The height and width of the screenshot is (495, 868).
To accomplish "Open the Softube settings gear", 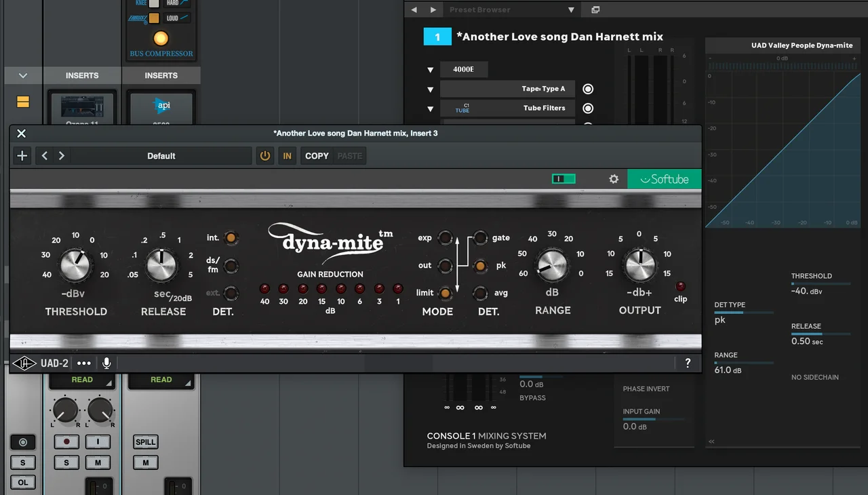I will point(614,179).
